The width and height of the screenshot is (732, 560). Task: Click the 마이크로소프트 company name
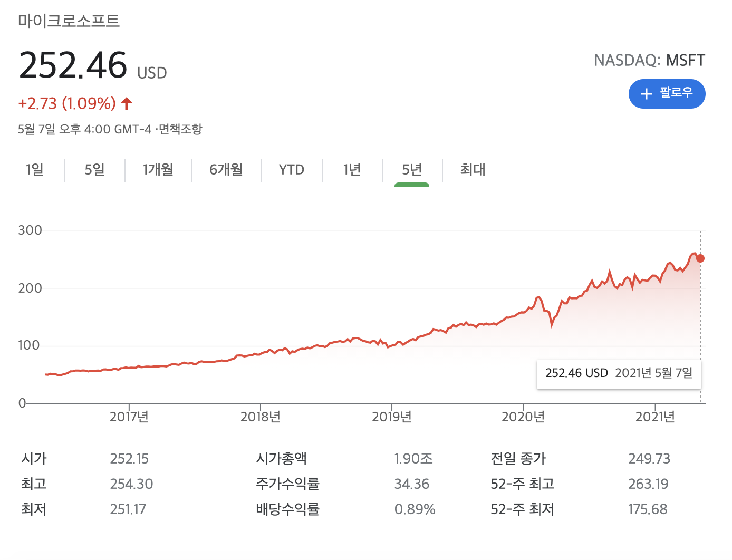click(x=69, y=21)
